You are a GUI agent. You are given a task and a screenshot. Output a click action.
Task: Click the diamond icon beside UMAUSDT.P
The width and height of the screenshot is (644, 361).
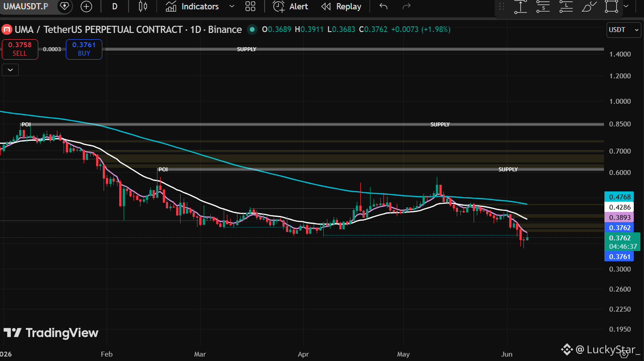point(64,6)
